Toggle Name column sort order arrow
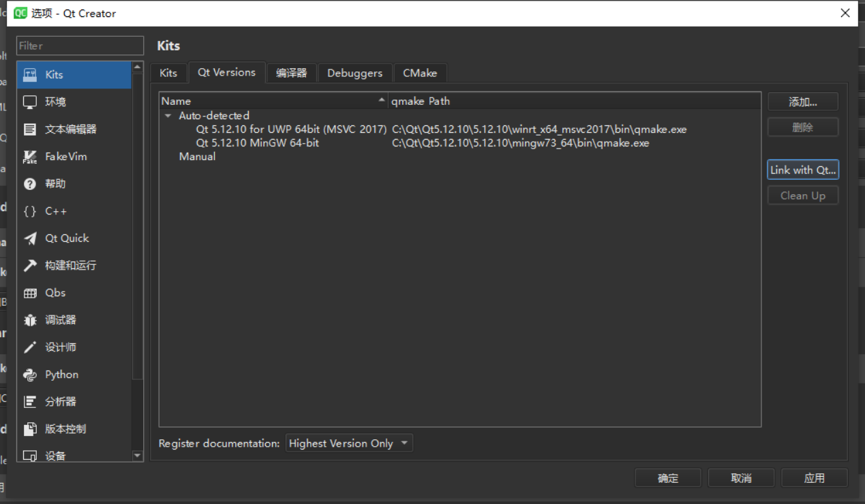Viewport: 865px width, 504px height. pos(382,99)
